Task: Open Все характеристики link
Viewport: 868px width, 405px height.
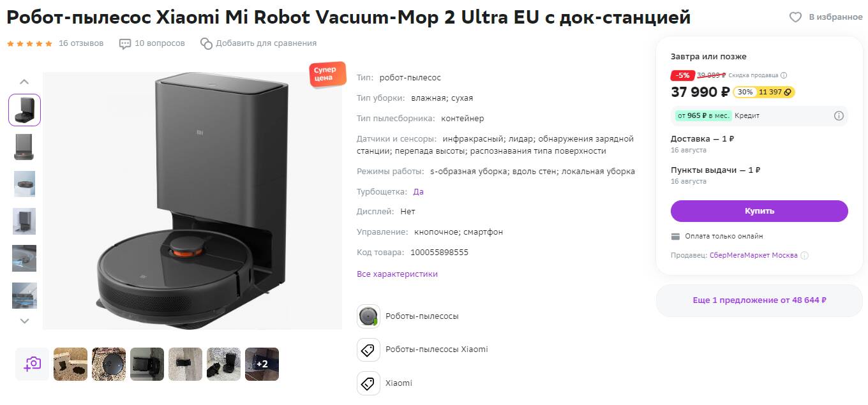Action: tap(397, 274)
